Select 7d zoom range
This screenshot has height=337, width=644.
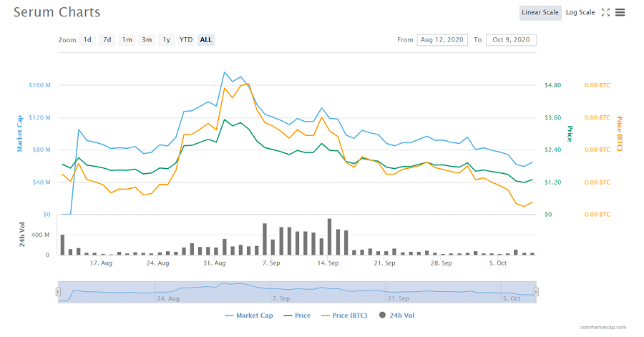tap(107, 40)
